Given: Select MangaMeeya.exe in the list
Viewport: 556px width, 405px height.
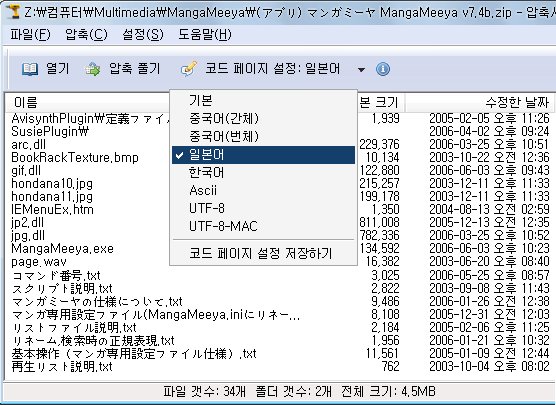Looking at the screenshot, I should 62,249.
